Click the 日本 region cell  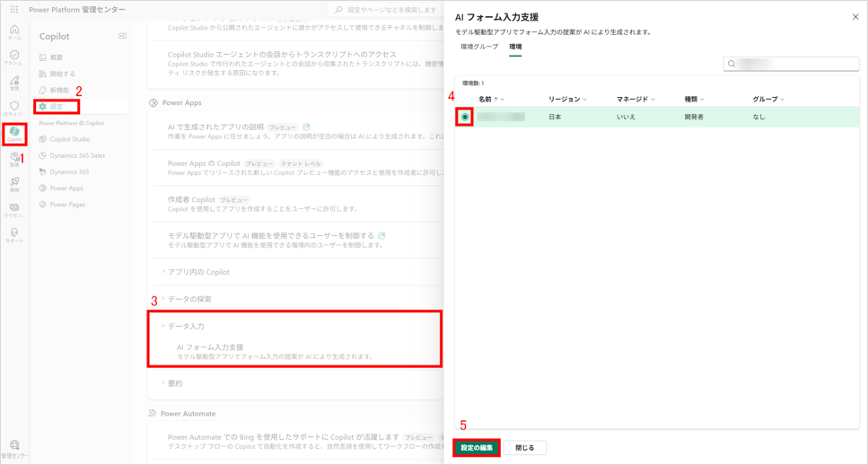[555, 118]
